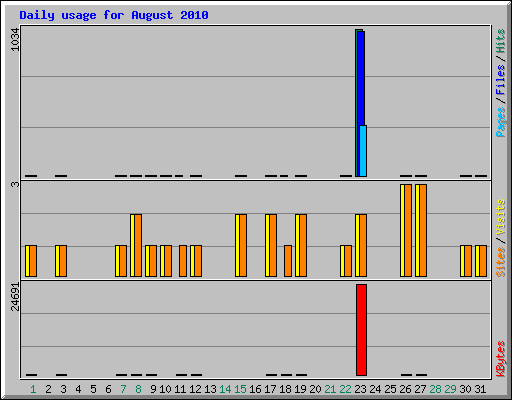Click the yellow Visits bar for day 27

(417, 230)
